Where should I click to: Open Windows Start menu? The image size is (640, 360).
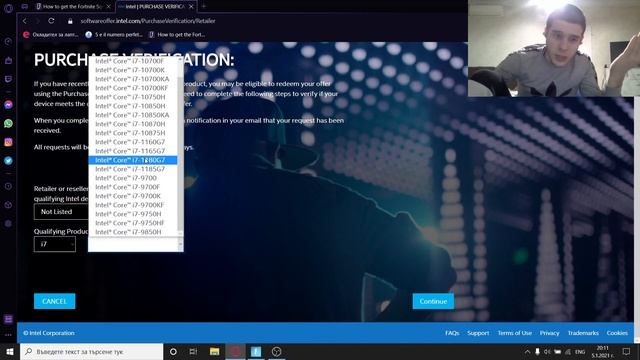pyautogui.click(x=10, y=351)
